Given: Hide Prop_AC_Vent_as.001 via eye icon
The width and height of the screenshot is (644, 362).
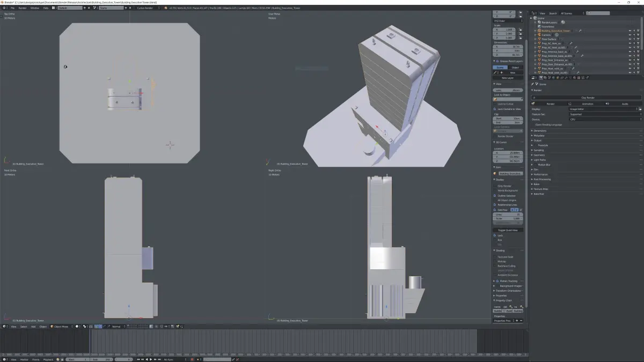Looking at the screenshot, I should [x=630, y=48].
